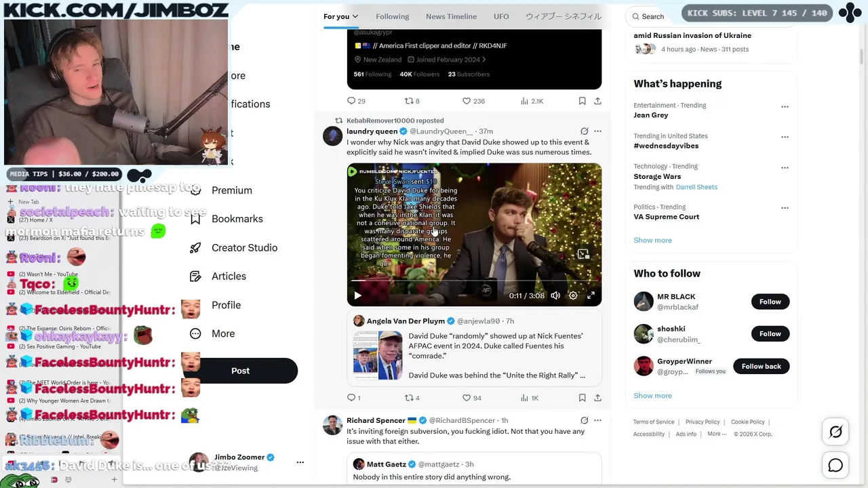
Task: Open quoted Matt Gaetz post
Action: pos(474,470)
